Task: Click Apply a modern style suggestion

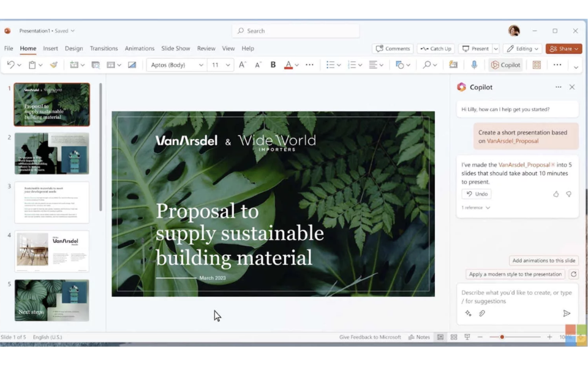Action: pos(515,275)
